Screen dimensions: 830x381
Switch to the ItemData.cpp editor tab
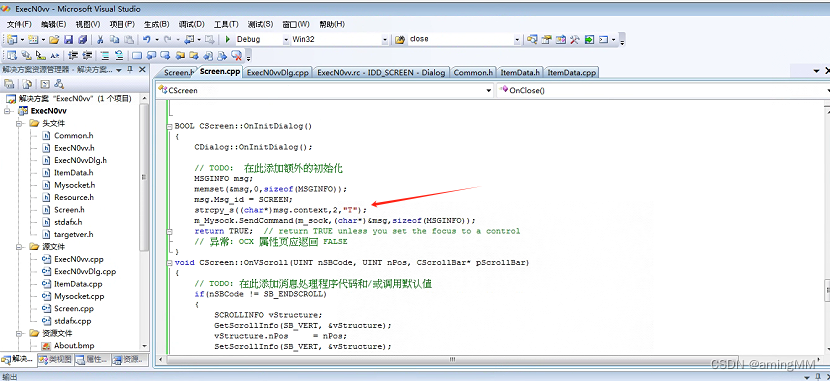click(x=572, y=73)
